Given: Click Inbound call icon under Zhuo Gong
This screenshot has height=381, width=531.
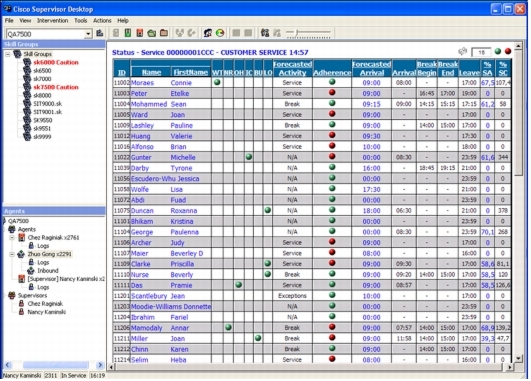Looking at the screenshot, I should click(31, 271).
